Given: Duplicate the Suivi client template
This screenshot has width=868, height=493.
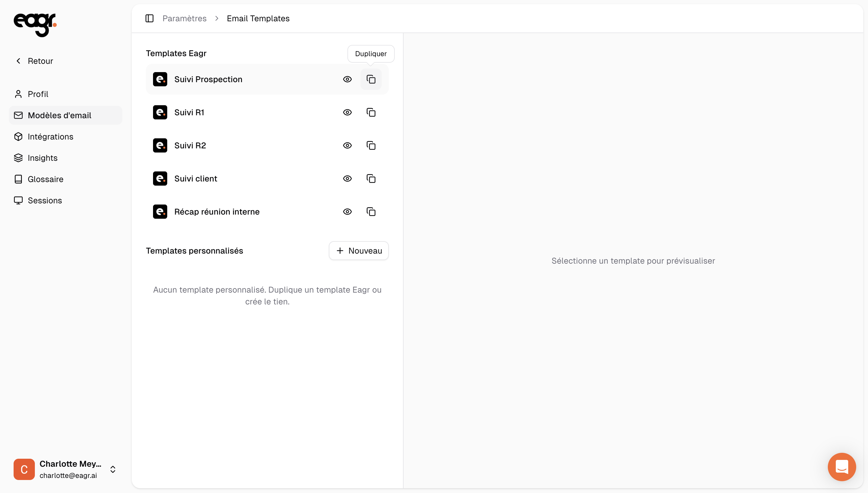Looking at the screenshot, I should tap(371, 179).
